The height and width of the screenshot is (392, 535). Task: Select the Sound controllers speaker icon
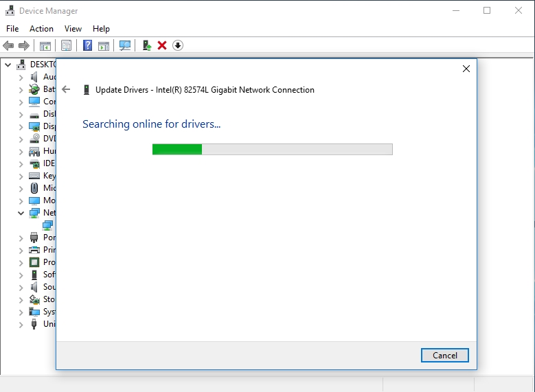(34, 286)
